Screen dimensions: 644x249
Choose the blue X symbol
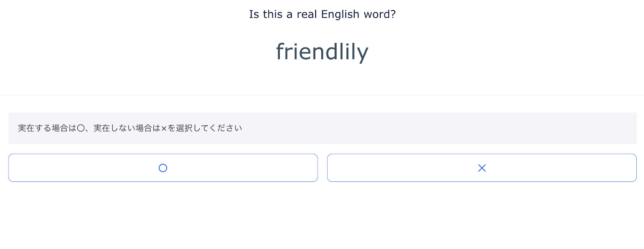(482, 168)
